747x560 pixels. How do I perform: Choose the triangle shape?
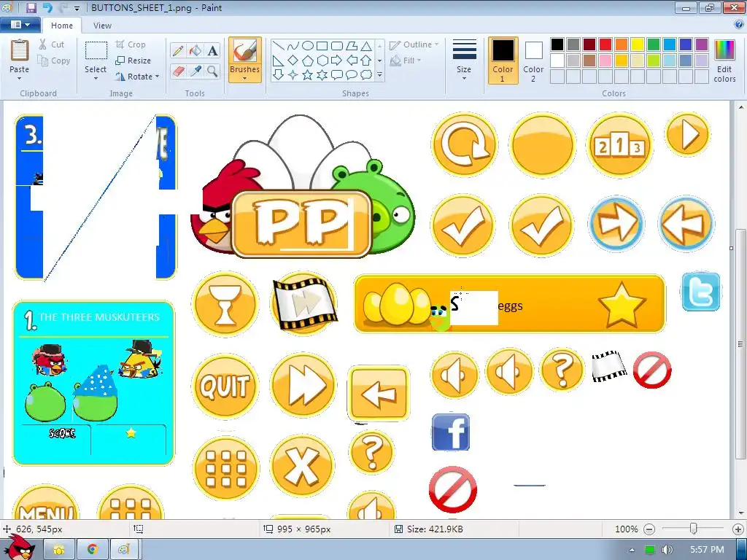click(x=366, y=46)
